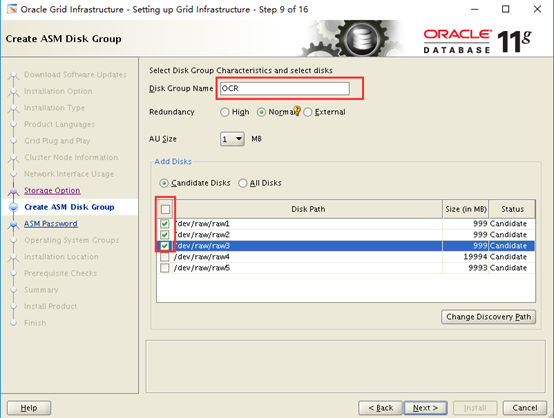The height and width of the screenshot is (418, 554).
Task: Click Operating System Groups step
Action: point(72,240)
